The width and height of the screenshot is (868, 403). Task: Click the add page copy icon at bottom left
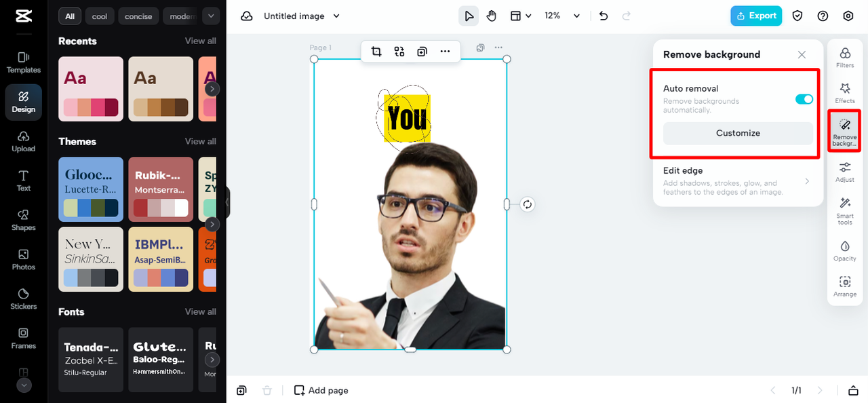(x=241, y=391)
